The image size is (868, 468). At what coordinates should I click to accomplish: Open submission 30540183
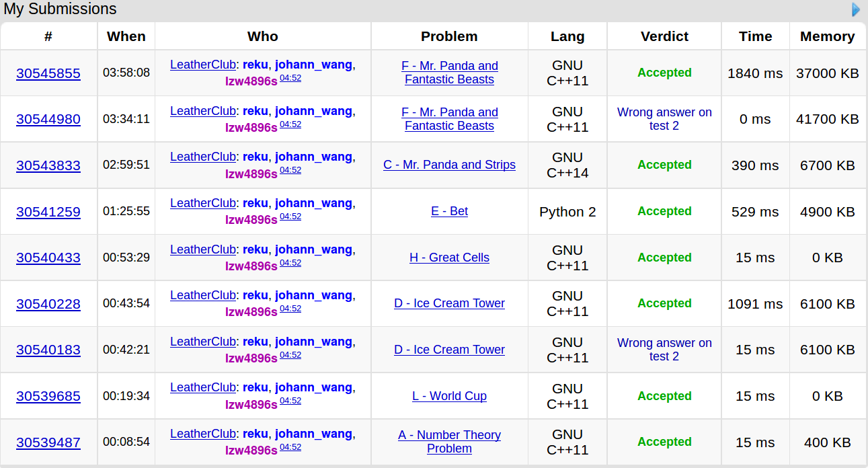pos(48,350)
